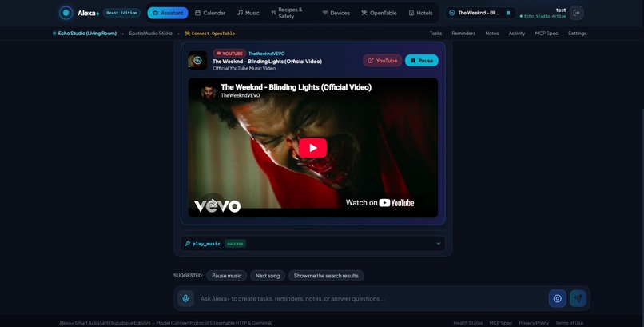Open Notes section
The width and height of the screenshot is (644, 327).
[492, 34]
